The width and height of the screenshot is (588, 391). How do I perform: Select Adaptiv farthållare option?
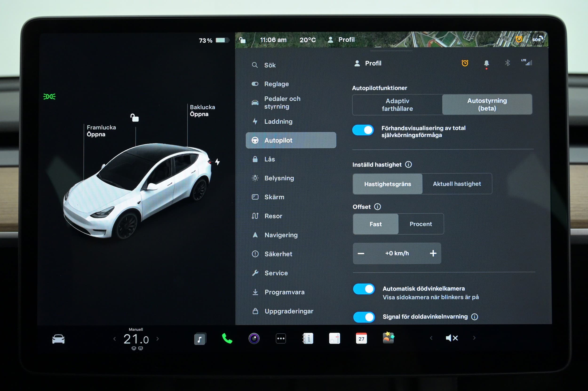[x=397, y=105]
